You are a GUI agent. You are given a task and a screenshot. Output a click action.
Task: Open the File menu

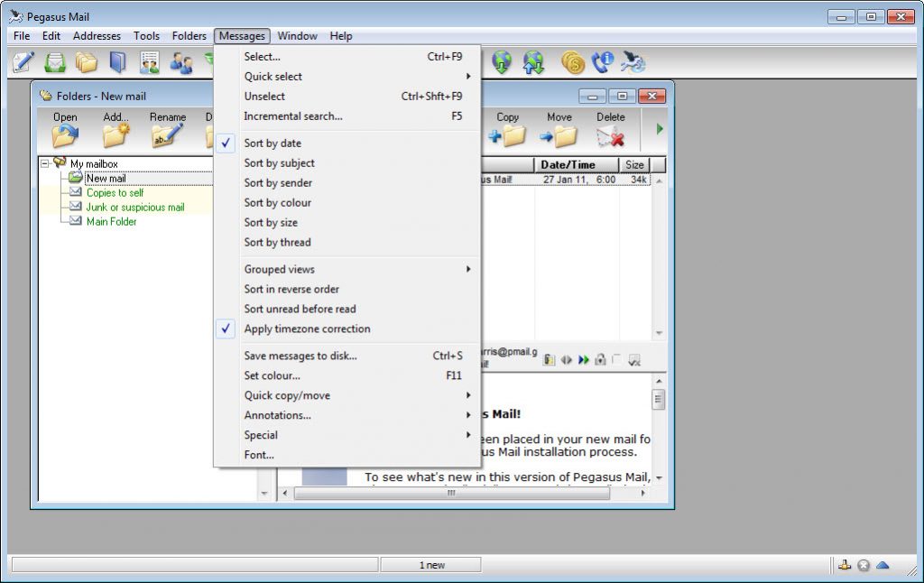pyautogui.click(x=22, y=36)
